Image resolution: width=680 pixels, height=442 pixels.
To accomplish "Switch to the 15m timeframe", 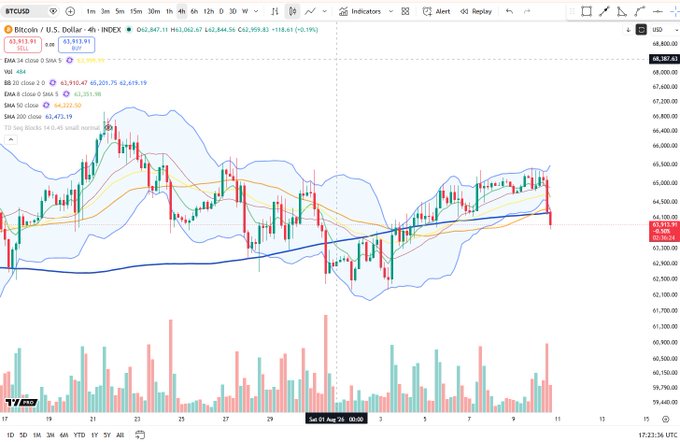I will tap(136, 11).
